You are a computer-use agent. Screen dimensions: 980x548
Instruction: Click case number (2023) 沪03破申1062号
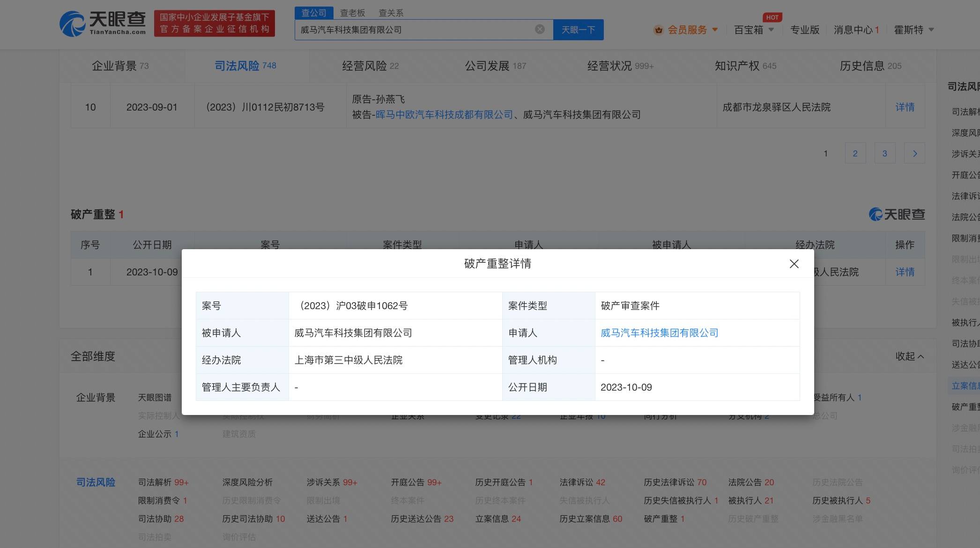point(351,306)
